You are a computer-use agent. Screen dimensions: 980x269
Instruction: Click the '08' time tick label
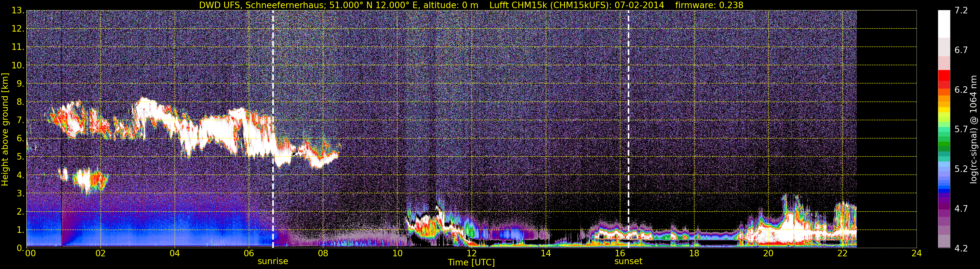coord(323,254)
